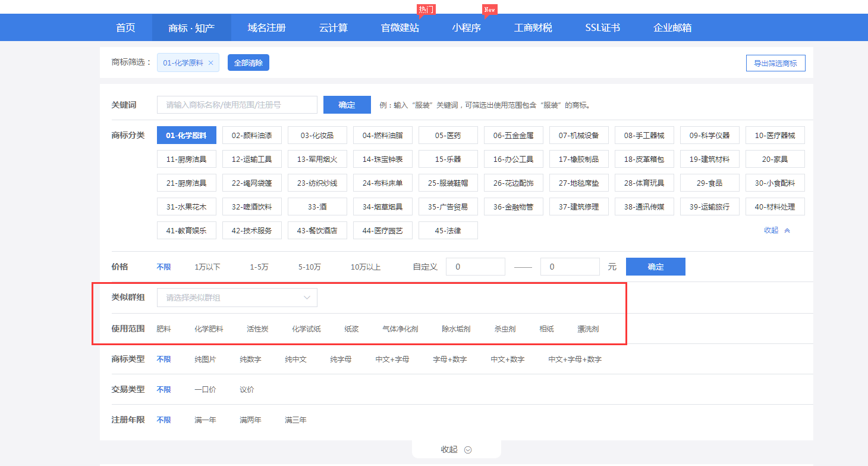The width and height of the screenshot is (868, 466).
Task: Focus the minimum custom price field
Action: click(x=476, y=267)
